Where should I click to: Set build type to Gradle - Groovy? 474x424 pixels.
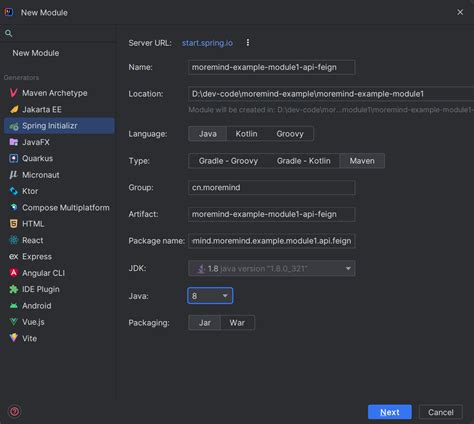click(228, 161)
